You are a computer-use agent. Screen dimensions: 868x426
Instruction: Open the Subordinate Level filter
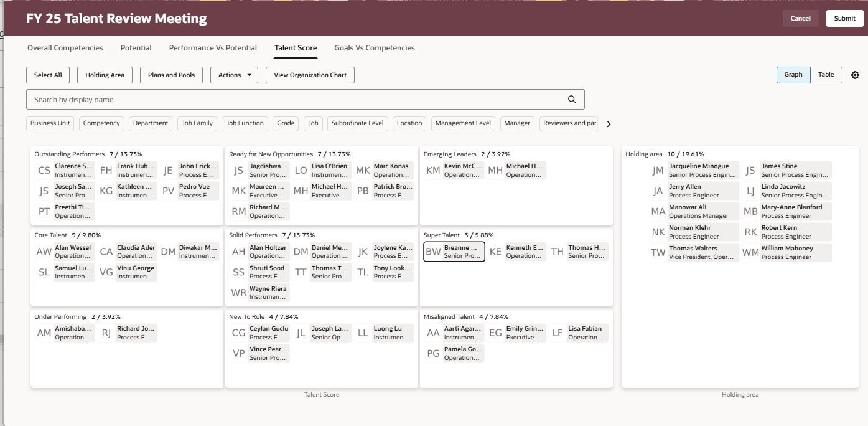[358, 123]
